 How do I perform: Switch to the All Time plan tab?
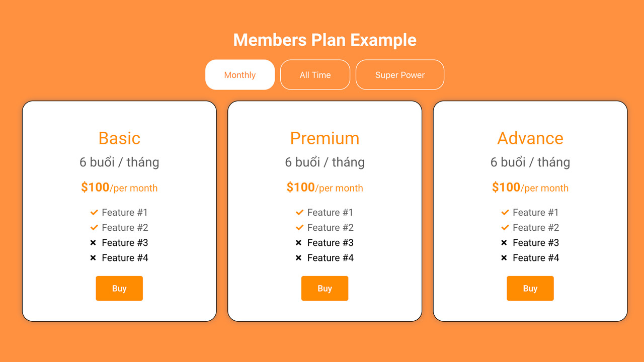pyautogui.click(x=315, y=74)
